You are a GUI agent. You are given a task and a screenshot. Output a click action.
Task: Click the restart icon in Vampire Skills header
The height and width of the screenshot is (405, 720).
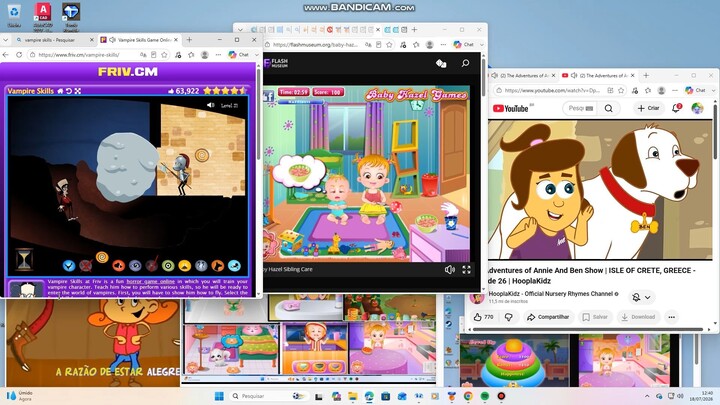click(69, 91)
